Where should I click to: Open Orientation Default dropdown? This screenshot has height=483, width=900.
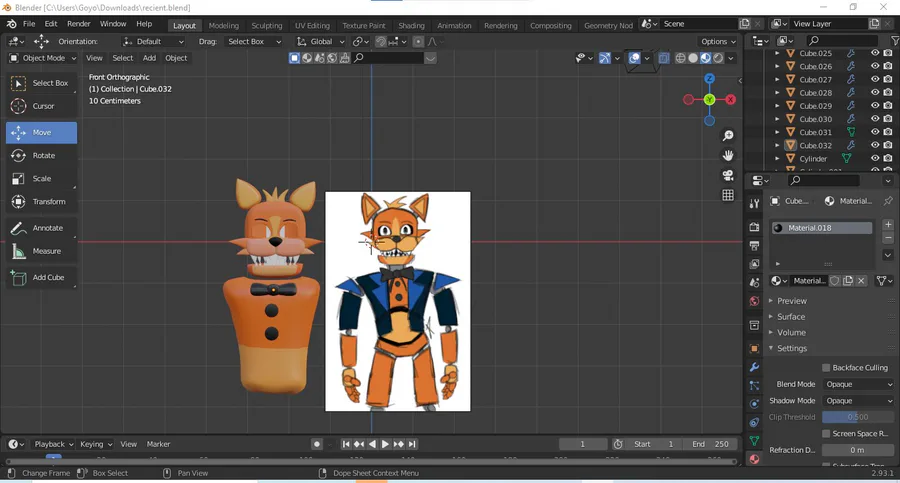pos(153,41)
